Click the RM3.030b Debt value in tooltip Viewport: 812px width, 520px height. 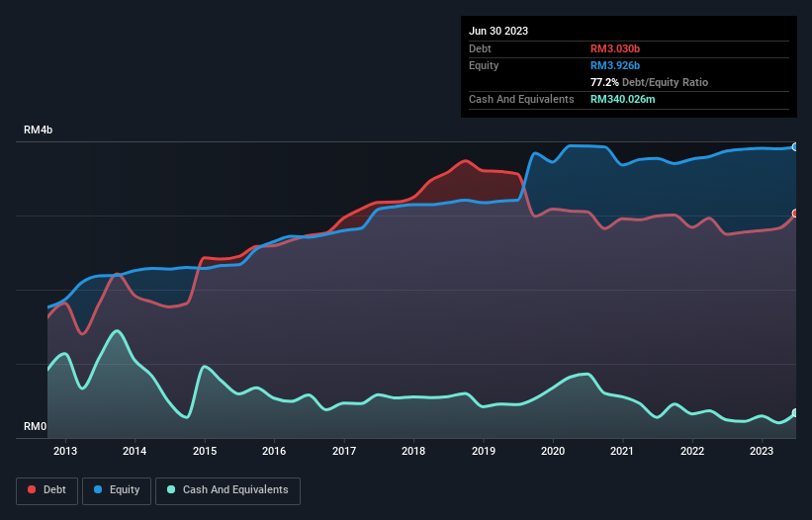[x=615, y=48]
